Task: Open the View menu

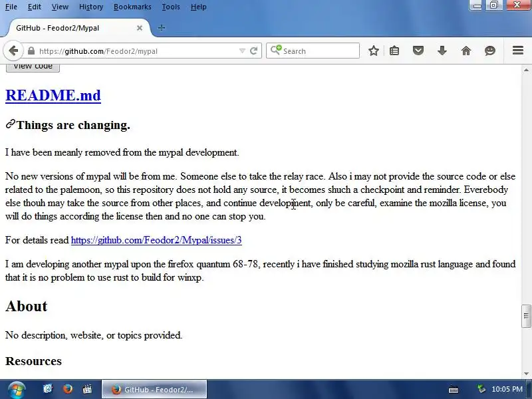Action: 60,7
